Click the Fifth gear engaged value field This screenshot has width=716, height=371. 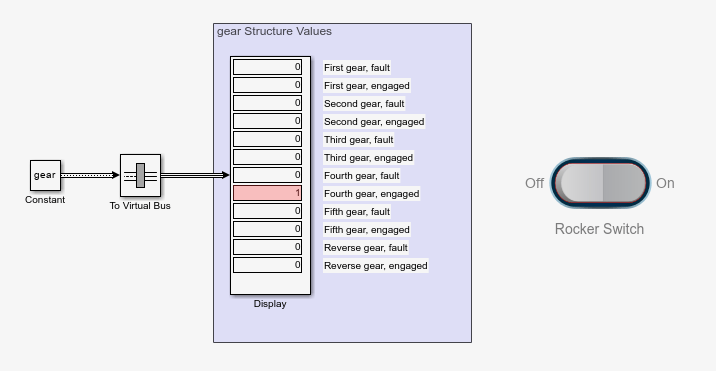[x=268, y=229]
